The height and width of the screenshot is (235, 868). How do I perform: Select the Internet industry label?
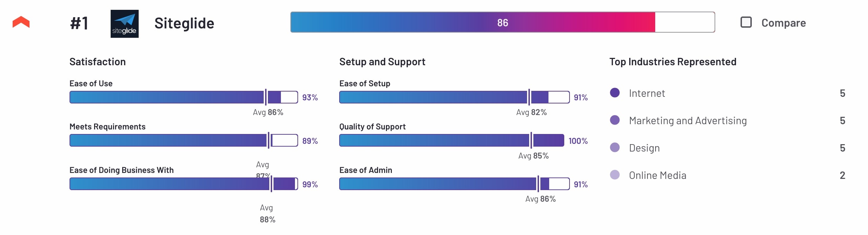pyautogui.click(x=647, y=93)
